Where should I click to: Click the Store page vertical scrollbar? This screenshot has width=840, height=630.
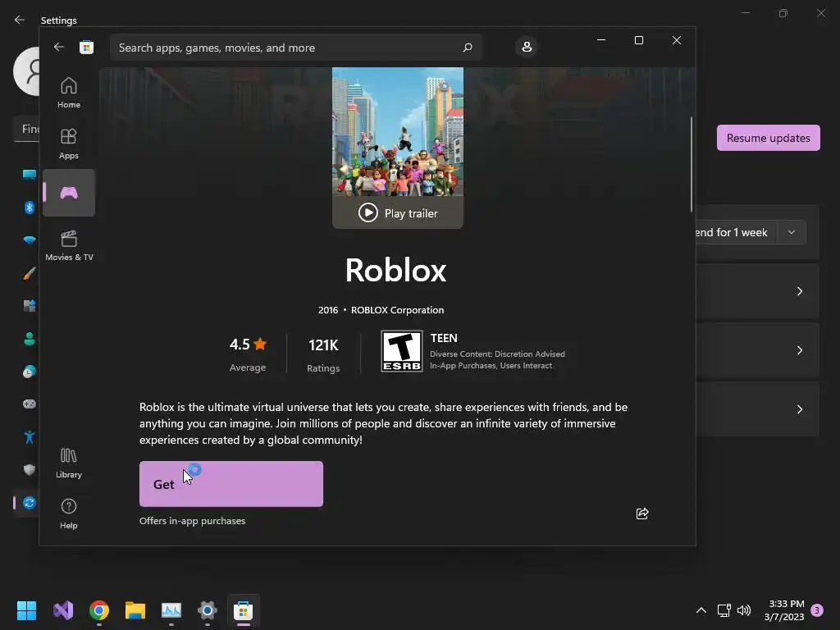pos(691,164)
